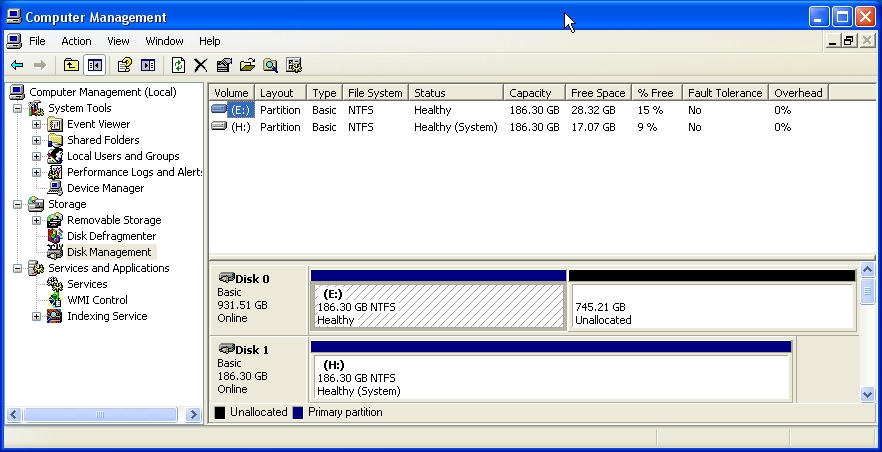882x452 pixels.
Task: Select Disk Management in the tree
Action: (x=109, y=252)
